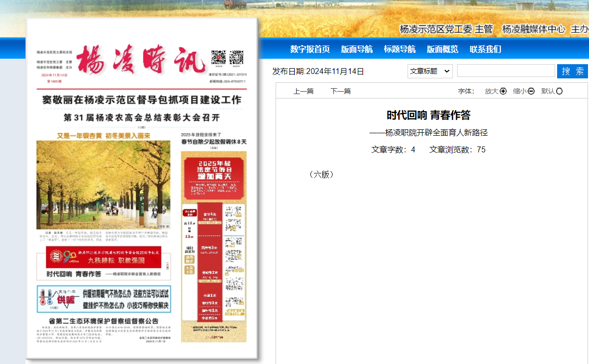Open 联系我们 contact page
This screenshot has height=364, width=589.
point(485,49)
